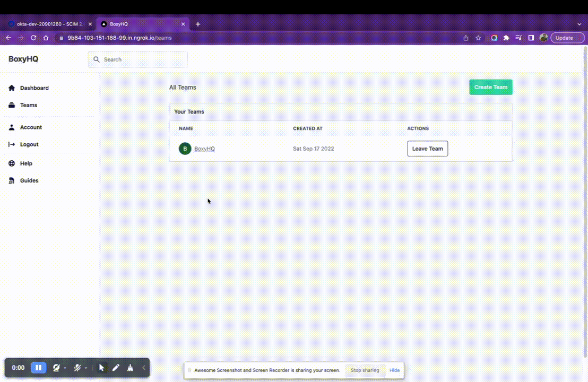
Task: Open Help via the question mark icon
Action: tap(12, 163)
